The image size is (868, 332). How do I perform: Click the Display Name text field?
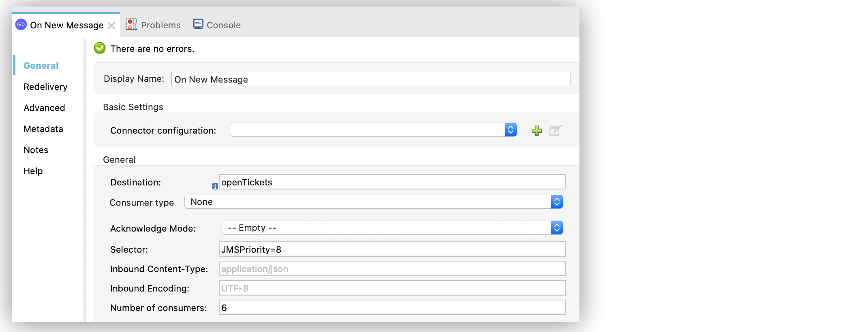(371, 79)
